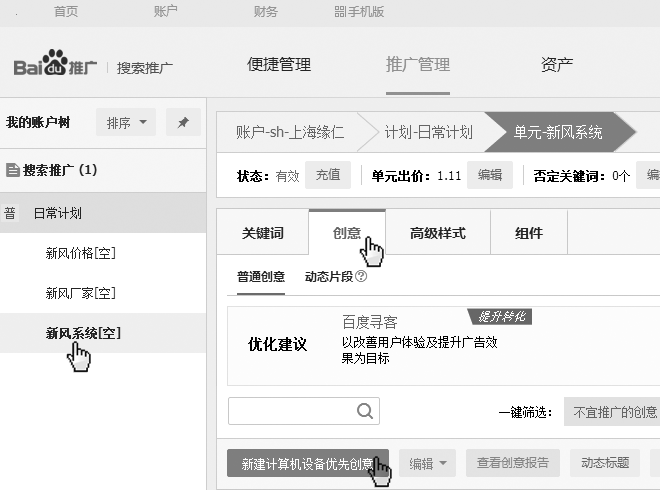Screen dimensions: 660x490
Task: Click the Baidu 推广 logo
Action: pyautogui.click(x=55, y=66)
